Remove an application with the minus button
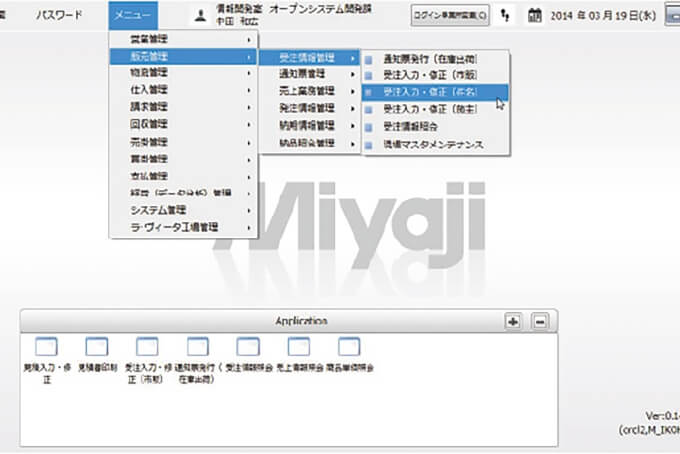 [540, 321]
